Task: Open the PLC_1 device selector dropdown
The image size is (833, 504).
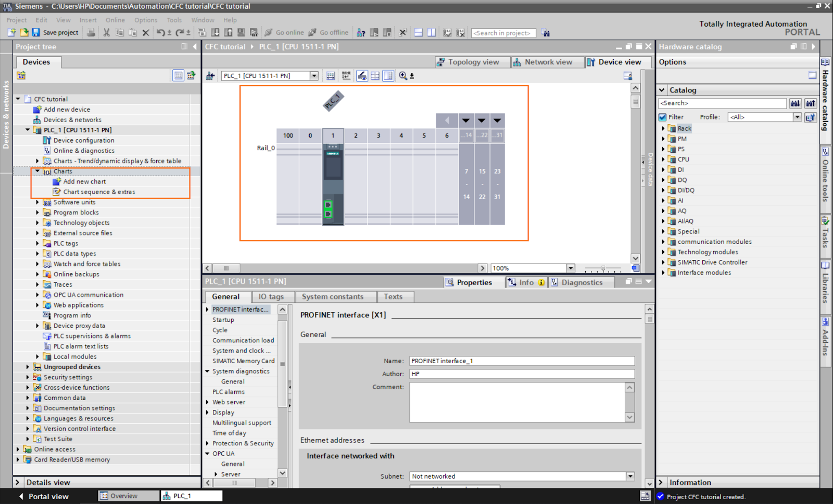Action: [x=314, y=76]
